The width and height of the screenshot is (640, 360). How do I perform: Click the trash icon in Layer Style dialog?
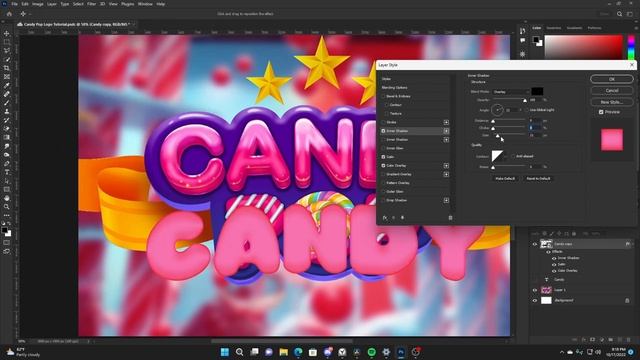click(x=450, y=218)
